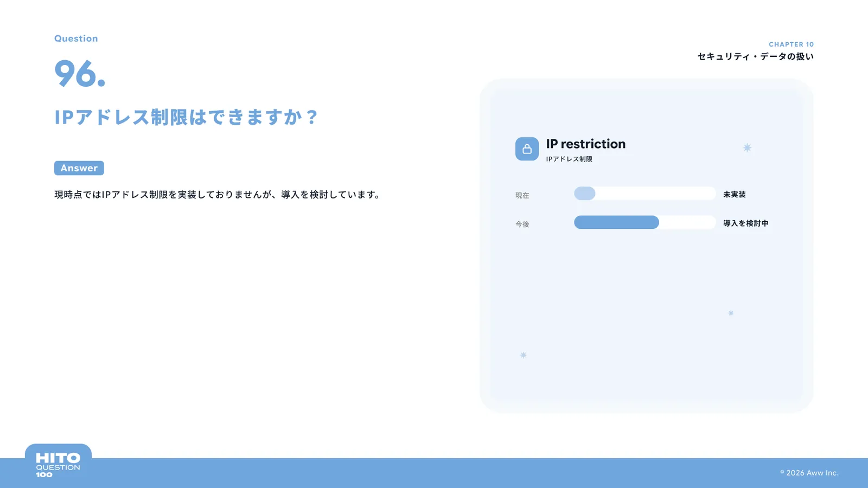Click the 現在 progress bar
868x488 pixels.
click(645, 194)
